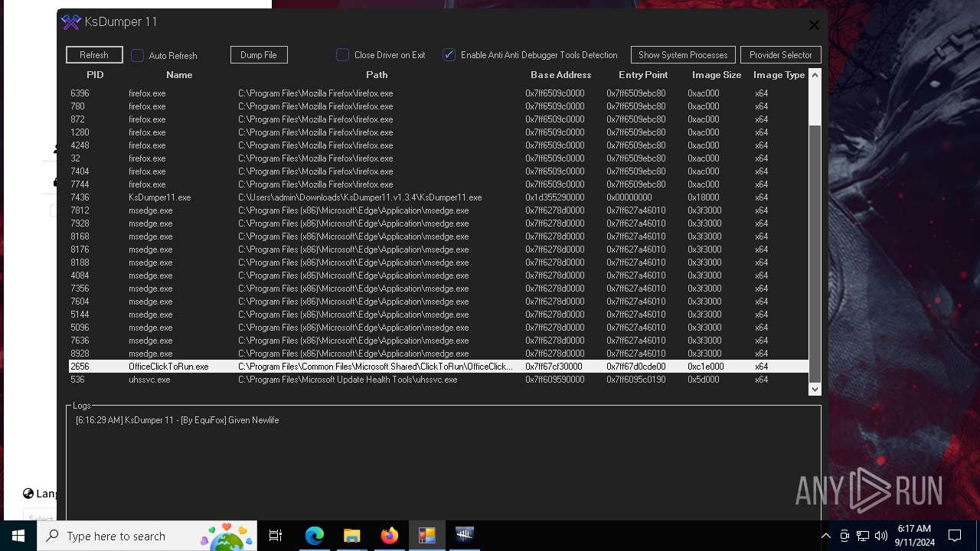Click the process list scroll up arrow
This screenshot has height=551, width=980.
click(815, 75)
